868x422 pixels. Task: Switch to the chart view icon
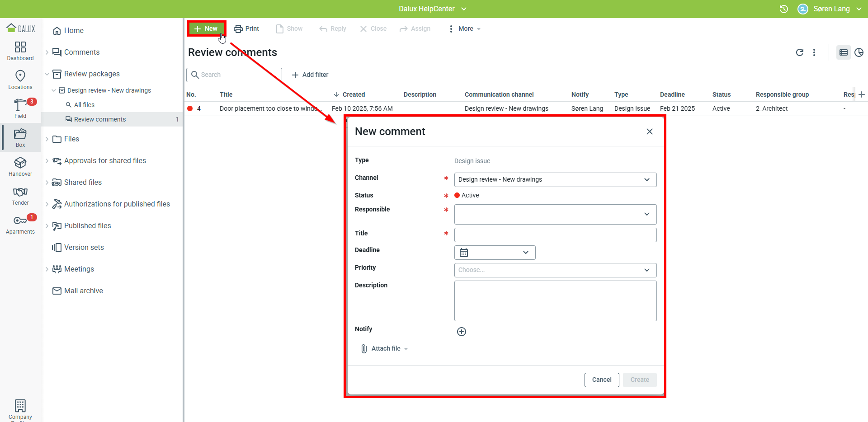pos(859,52)
